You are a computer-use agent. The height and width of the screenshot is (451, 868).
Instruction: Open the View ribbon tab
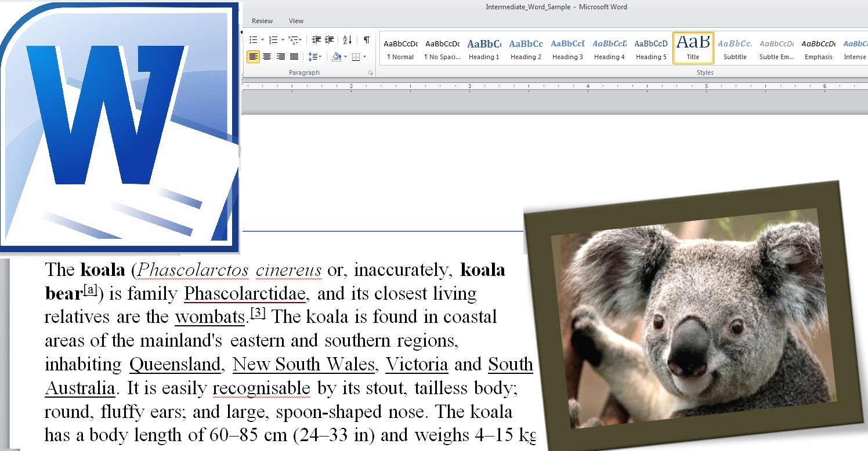[296, 21]
